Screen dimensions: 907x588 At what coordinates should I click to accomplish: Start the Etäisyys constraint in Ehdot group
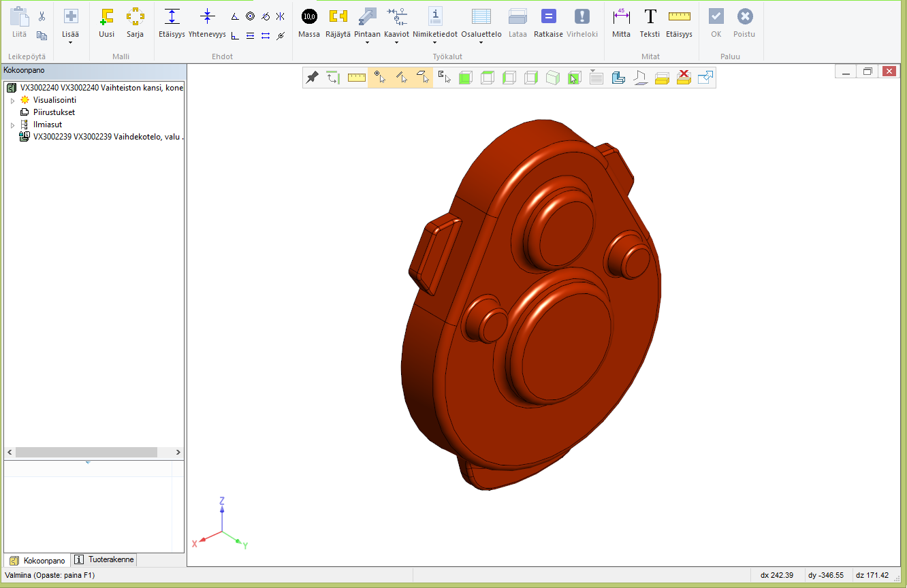coord(172,22)
